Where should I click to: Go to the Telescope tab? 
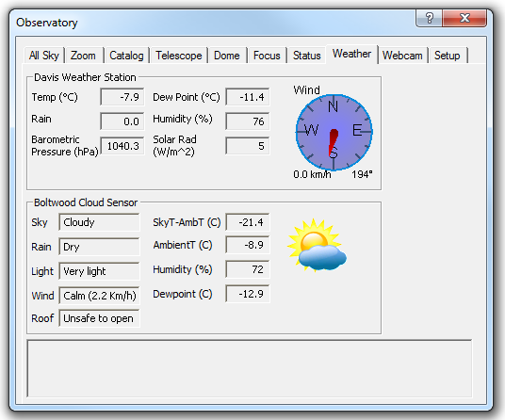179,56
